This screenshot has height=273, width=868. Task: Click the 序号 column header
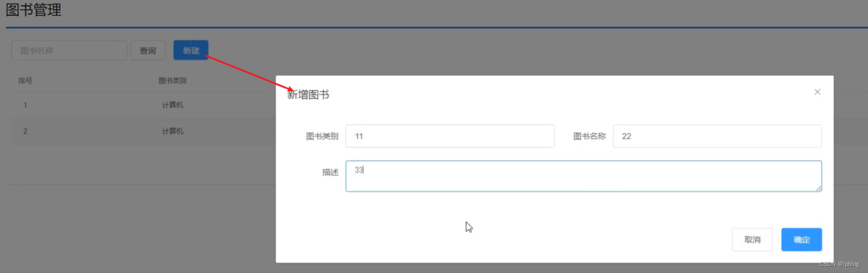click(x=25, y=80)
